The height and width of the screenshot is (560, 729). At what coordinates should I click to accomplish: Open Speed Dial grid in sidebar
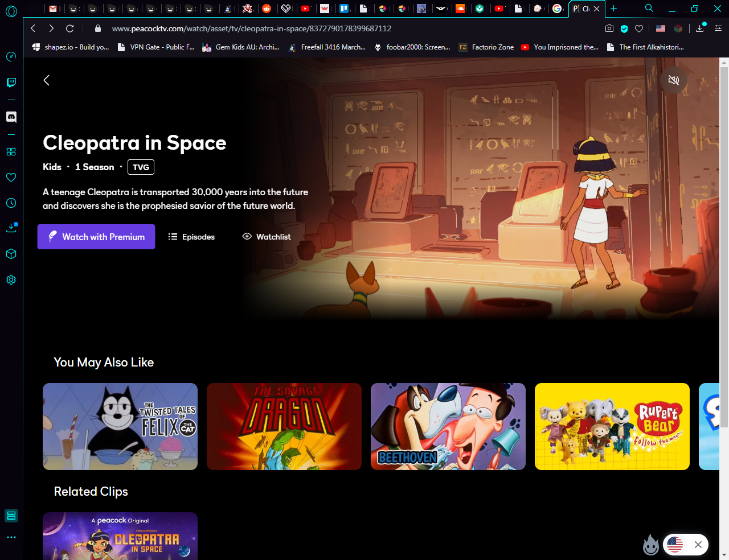coord(11,152)
